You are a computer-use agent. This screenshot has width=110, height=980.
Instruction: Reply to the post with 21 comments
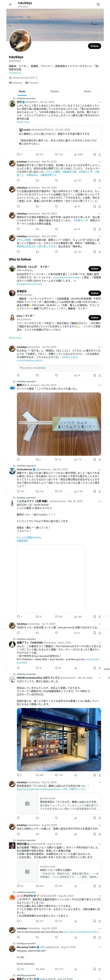point(20,155)
